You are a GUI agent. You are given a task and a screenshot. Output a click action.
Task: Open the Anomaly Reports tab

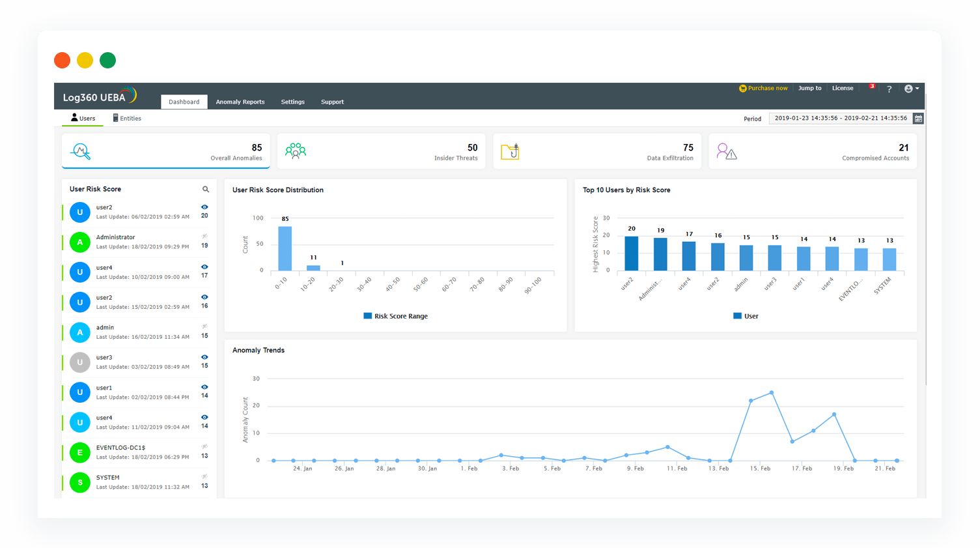coord(240,102)
